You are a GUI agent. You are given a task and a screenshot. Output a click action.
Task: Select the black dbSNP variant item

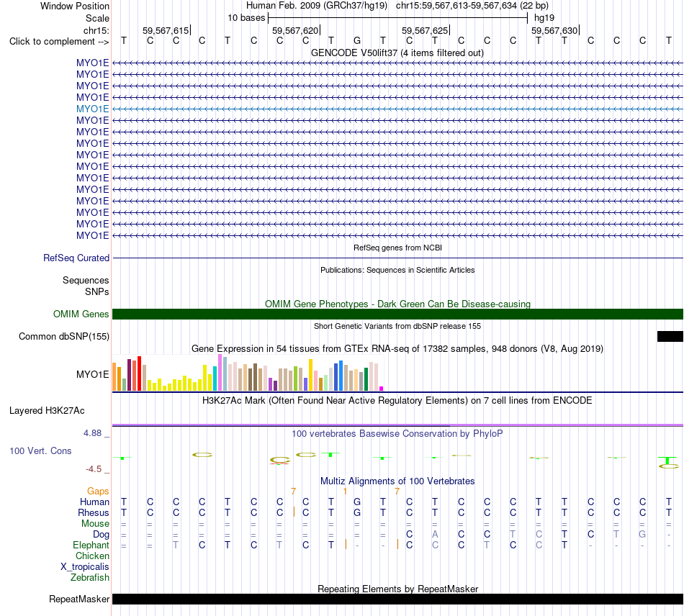[670, 336]
